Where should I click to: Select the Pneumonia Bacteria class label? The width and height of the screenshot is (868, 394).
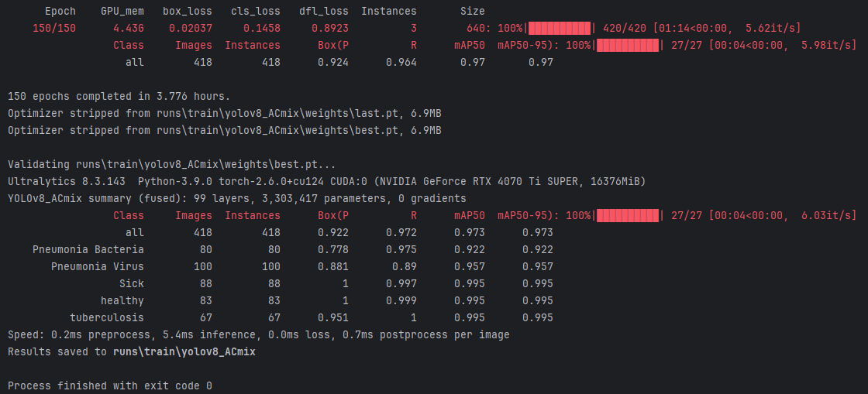(88, 249)
